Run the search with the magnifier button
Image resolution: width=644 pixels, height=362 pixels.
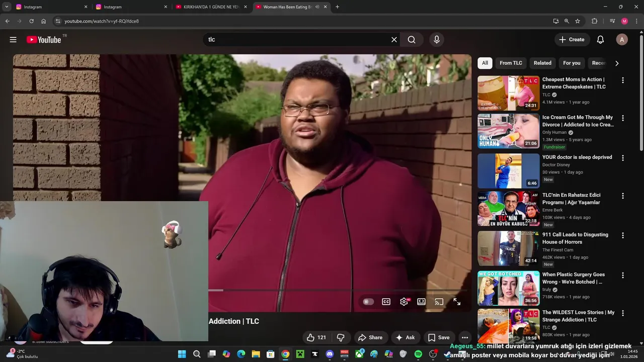pos(412,40)
